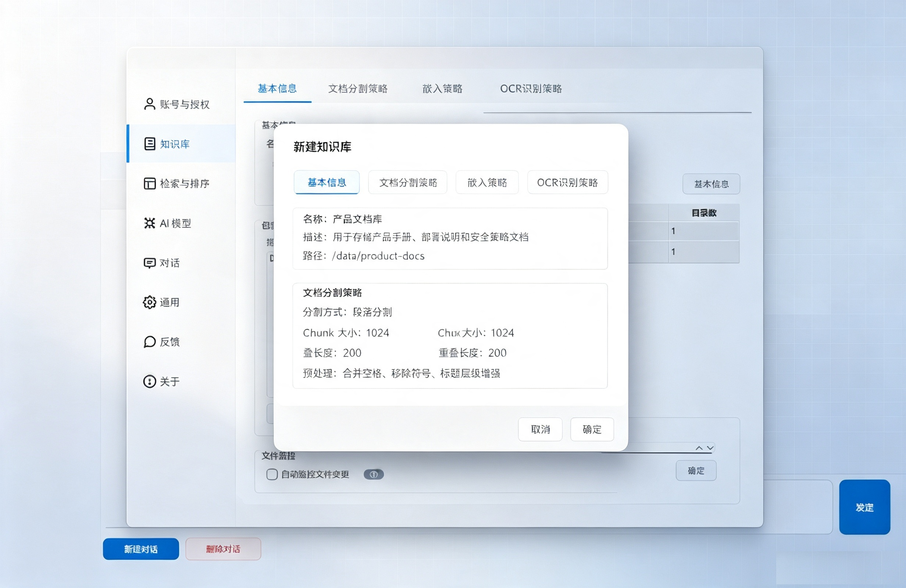The height and width of the screenshot is (588, 906).
Task: Click 重叠长度：200 on the right
Action: click(x=472, y=353)
